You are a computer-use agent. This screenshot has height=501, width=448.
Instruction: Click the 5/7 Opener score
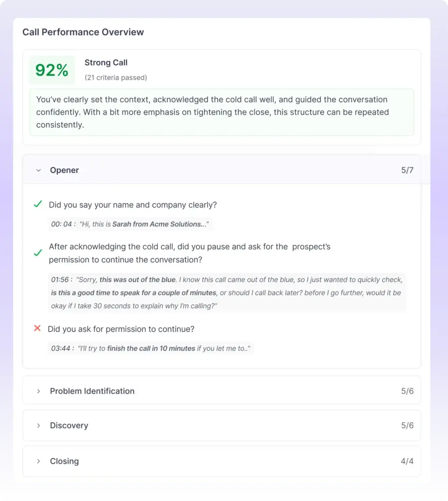point(406,170)
